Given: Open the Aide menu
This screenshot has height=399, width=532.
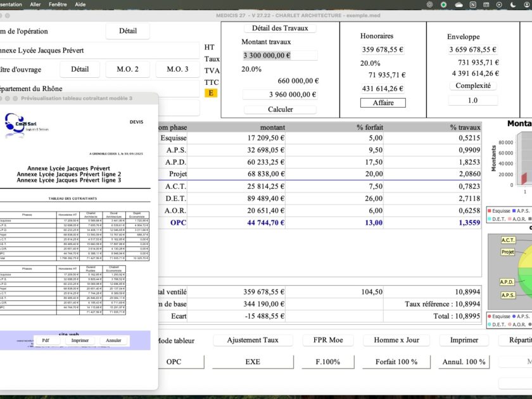Looking at the screenshot, I should [x=80, y=4].
